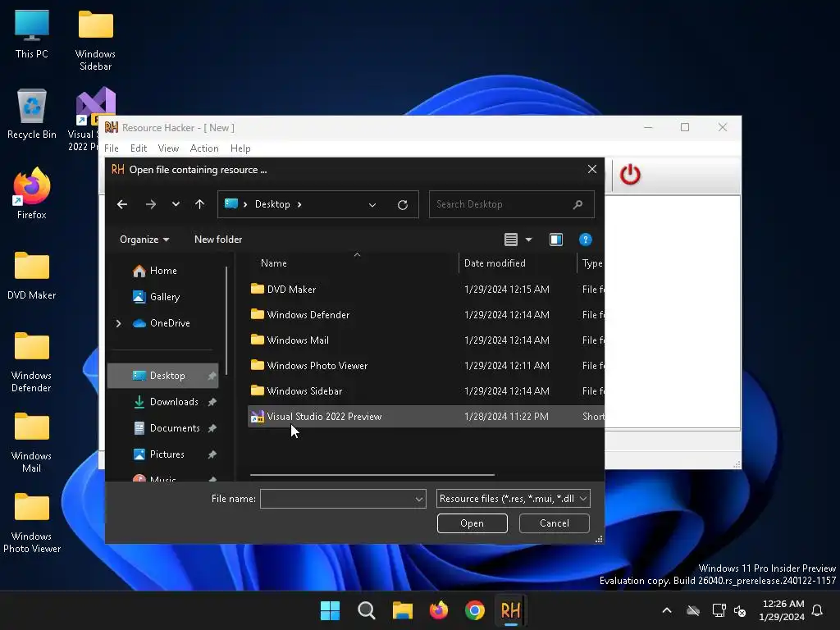The width and height of the screenshot is (840, 630).
Task: Select OneDrive in navigation pane
Action: pos(162,323)
